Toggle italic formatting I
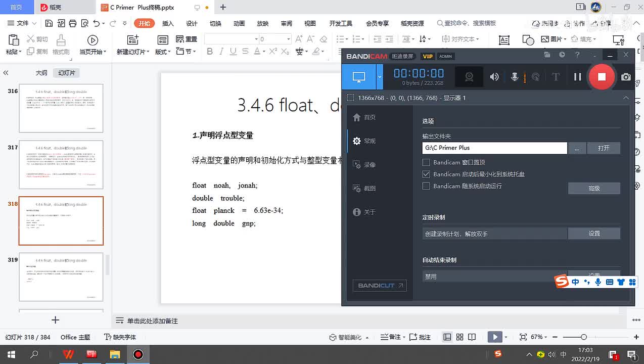 [222, 52]
